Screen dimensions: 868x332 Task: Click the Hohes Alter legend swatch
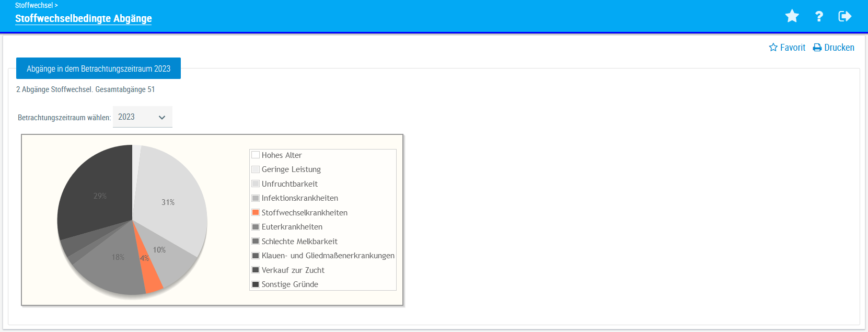tap(256, 155)
